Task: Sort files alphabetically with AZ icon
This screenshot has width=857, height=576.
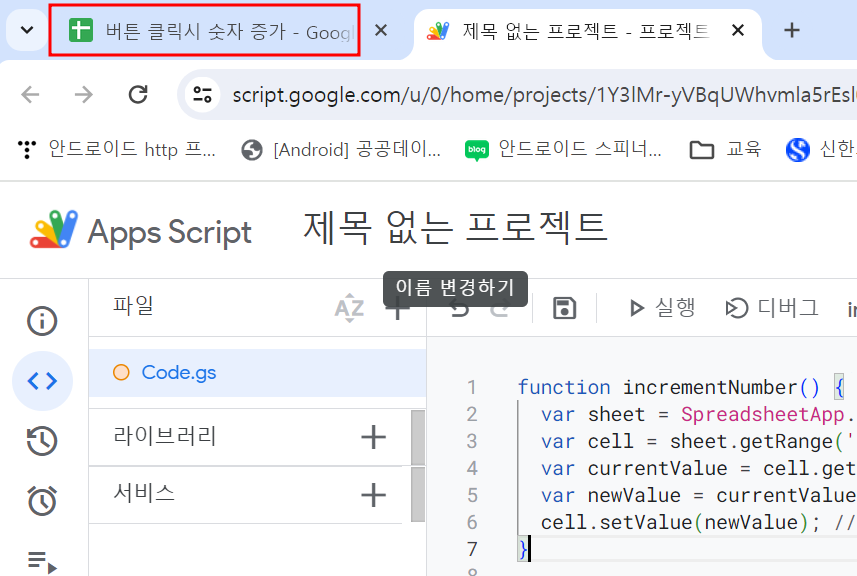Action: 349,308
